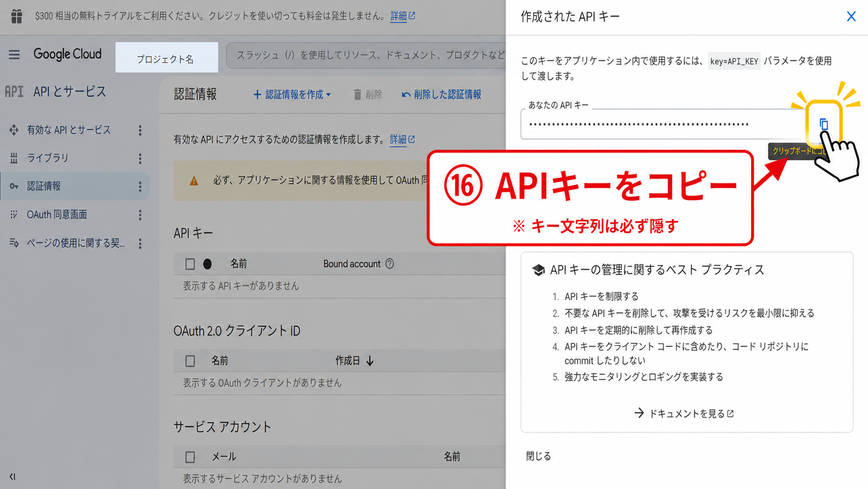Screen dimensions: 868x489
Task: Click inside あなたの API キー field
Action: [662, 124]
